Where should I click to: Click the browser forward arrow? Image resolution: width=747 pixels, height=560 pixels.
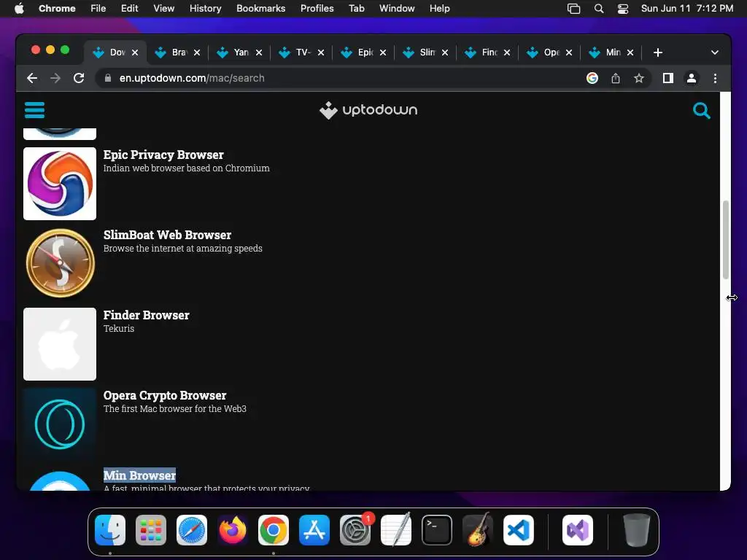tap(55, 78)
